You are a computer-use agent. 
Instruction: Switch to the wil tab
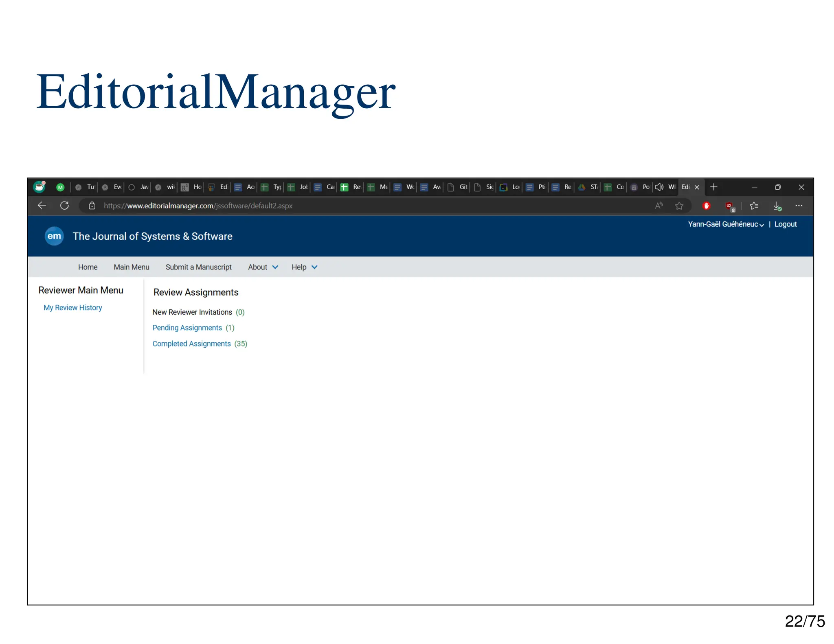point(165,187)
